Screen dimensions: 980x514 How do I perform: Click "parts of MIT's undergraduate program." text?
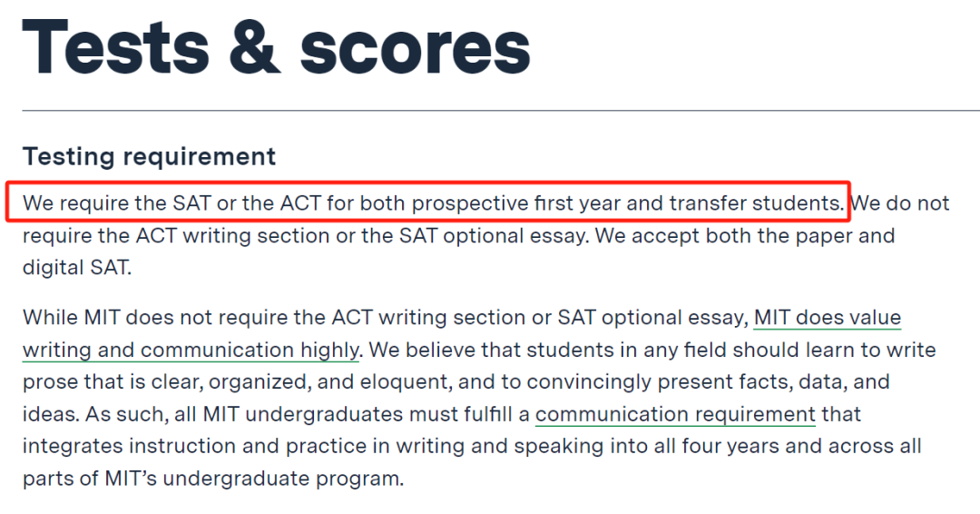click(213, 479)
